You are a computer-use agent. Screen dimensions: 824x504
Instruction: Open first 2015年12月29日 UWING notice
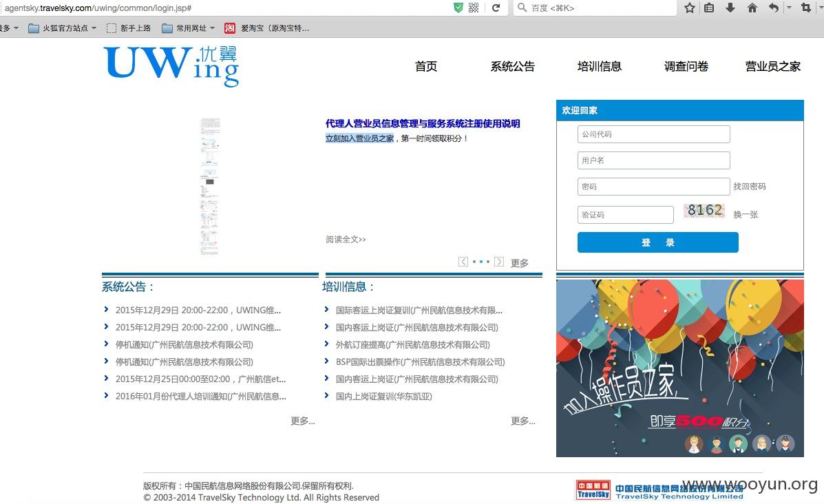pyautogui.click(x=198, y=310)
